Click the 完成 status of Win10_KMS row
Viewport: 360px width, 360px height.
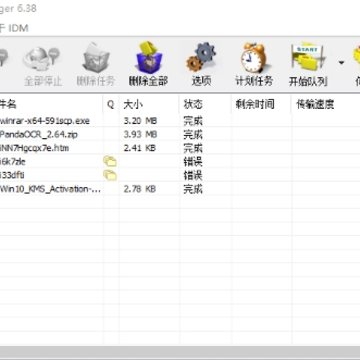pos(193,189)
